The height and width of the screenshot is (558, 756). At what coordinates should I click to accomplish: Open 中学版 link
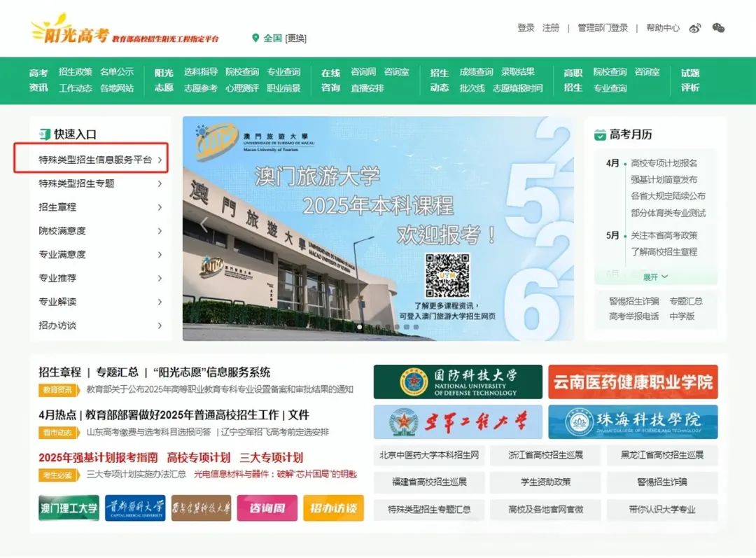click(x=682, y=316)
